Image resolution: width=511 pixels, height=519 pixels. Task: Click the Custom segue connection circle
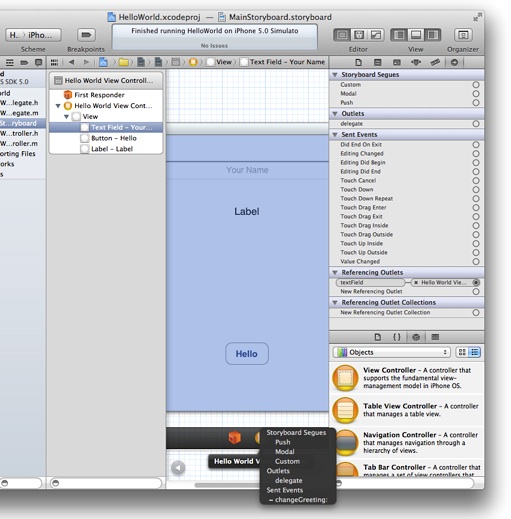click(x=476, y=85)
